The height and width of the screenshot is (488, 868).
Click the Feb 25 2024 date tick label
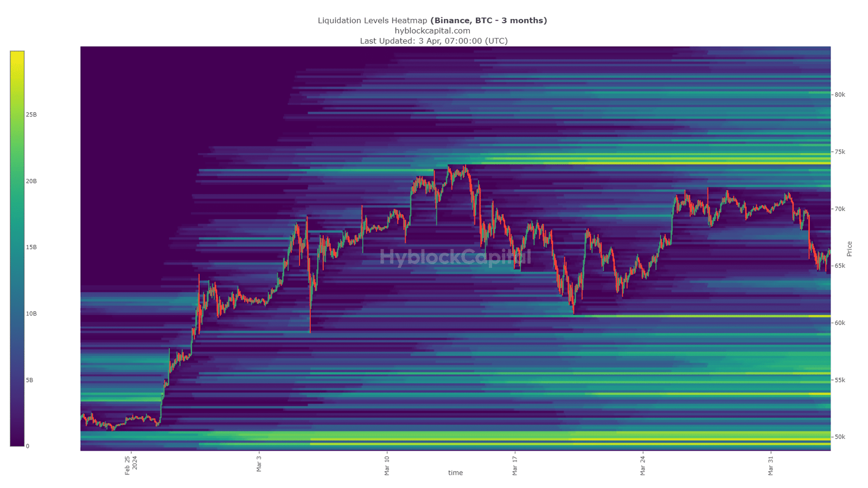point(131,465)
